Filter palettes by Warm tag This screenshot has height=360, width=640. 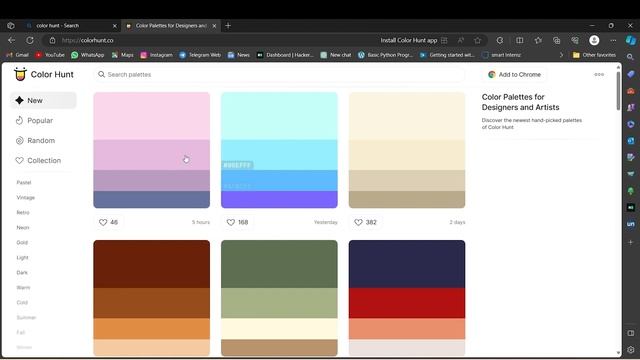coord(23,288)
